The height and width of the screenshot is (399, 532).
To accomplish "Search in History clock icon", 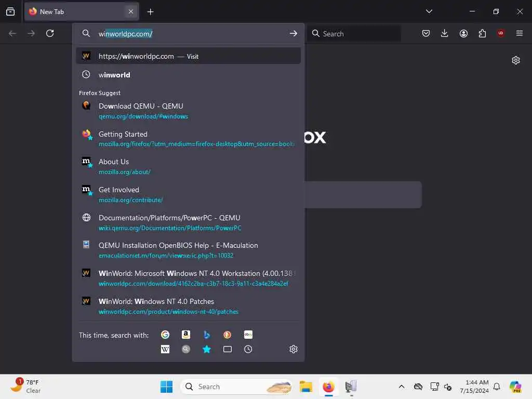I will pos(248,349).
